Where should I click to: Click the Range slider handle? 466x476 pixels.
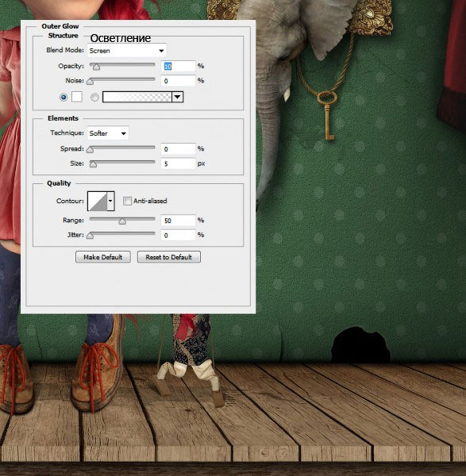(x=122, y=221)
